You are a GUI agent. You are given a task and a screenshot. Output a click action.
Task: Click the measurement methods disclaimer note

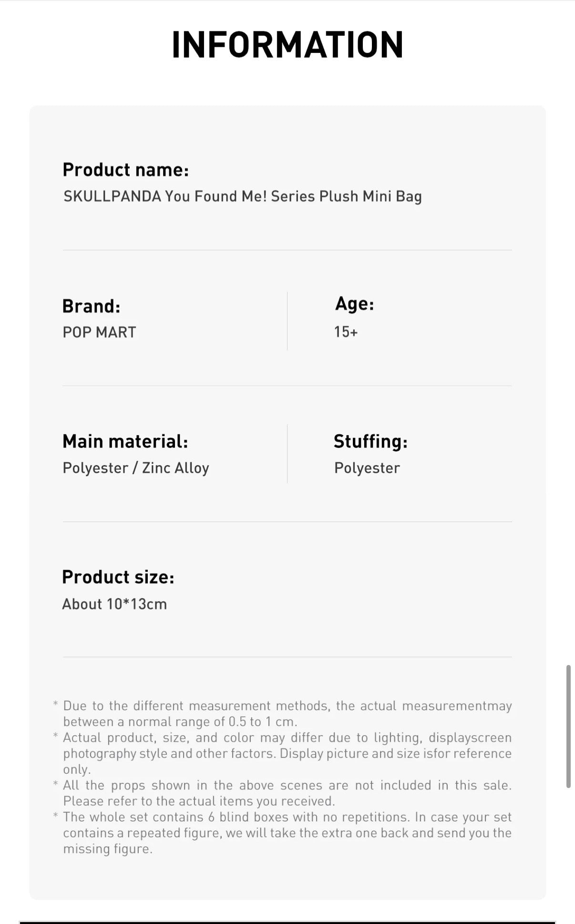(287, 714)
